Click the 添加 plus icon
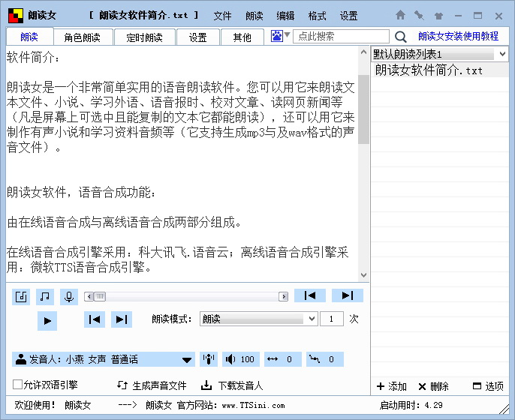 pos(381,386)
